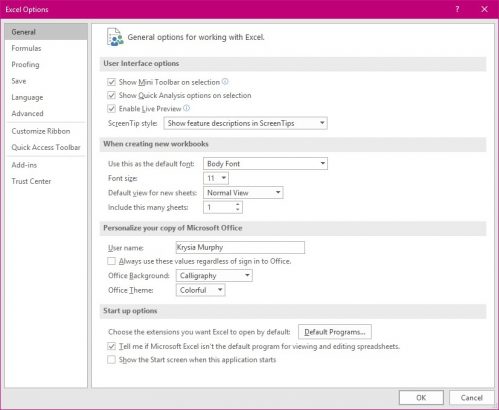This screenshot has width=499, height=410.
Task: Check Always use these values regardless of sign in
Action: tap(111, 261)
